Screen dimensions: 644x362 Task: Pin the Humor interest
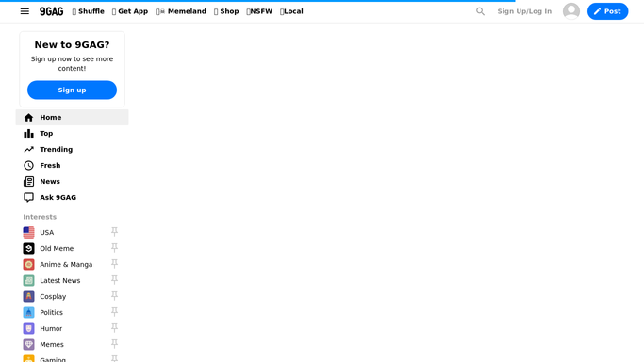tap(115, 328)
